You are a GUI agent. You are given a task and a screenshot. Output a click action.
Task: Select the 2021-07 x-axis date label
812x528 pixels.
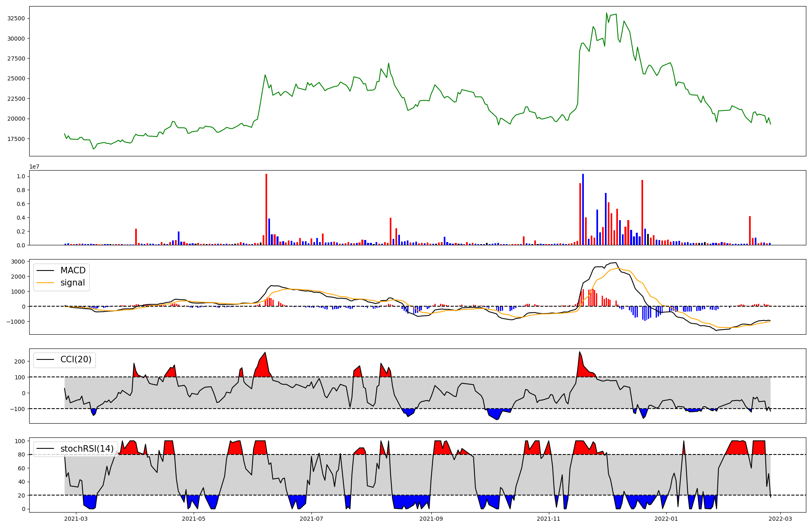311,518
